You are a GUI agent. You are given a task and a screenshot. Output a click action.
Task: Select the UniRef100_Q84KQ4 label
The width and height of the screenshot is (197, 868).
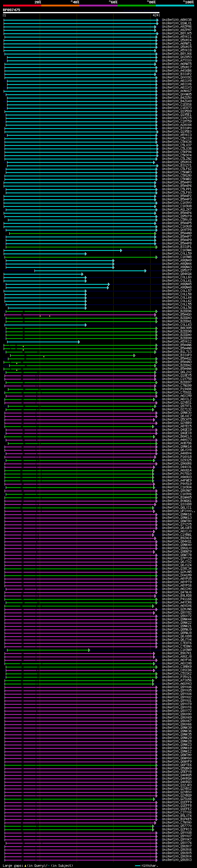tap(177, 274)
